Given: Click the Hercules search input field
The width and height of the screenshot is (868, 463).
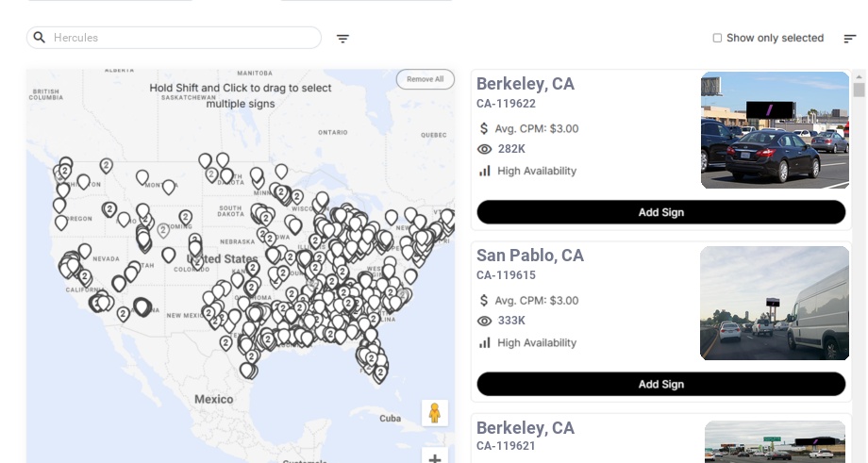Looking at the screenshot, I should [x=179, y=38].
